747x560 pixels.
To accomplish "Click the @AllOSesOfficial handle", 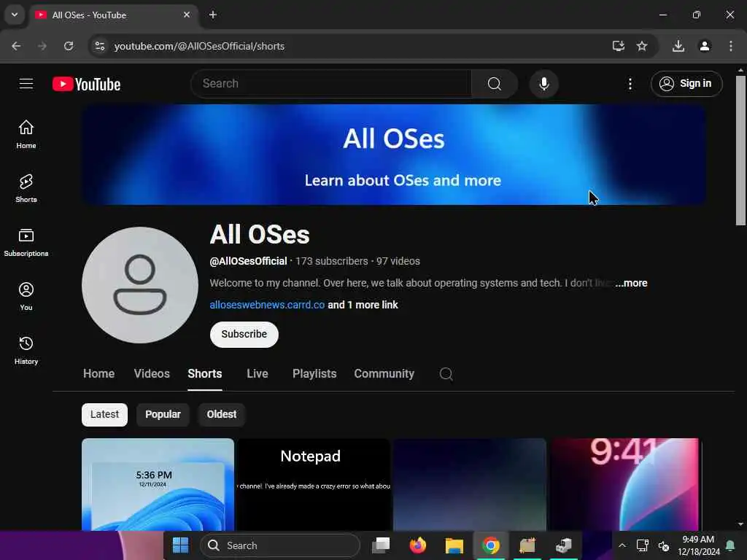I will (x=248, y=261).
